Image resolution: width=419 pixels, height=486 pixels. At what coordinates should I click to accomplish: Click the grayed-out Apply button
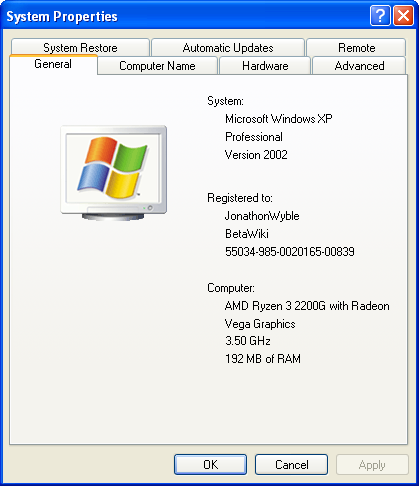coord(372,464)
